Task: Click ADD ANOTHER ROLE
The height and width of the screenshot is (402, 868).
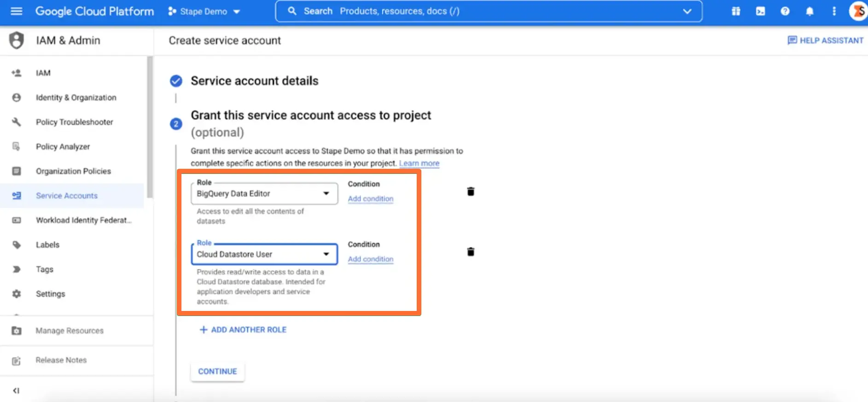Action: (243, 330)
